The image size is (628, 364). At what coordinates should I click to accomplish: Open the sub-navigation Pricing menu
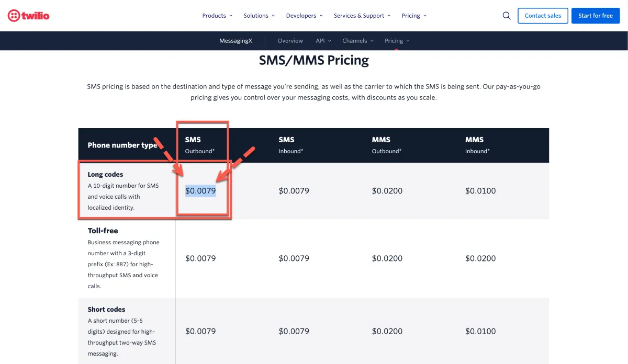coord(397,41)
